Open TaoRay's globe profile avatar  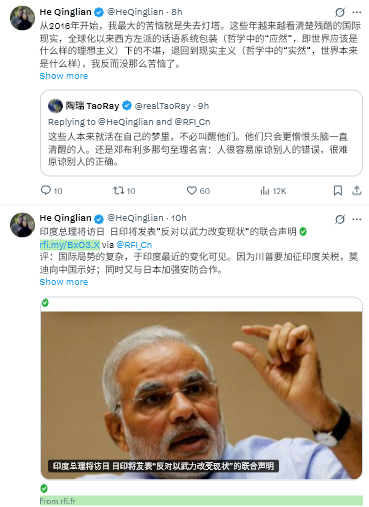click(x=55, y=106)
